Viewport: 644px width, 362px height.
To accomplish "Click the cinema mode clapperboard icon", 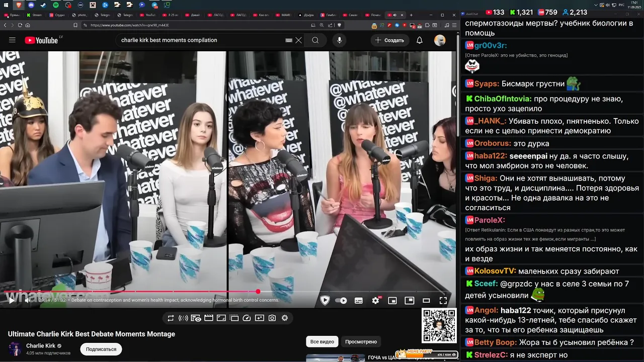I will [x=208, y=318].
